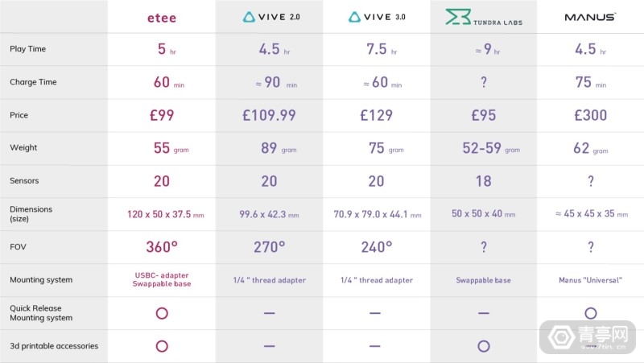Image resolution: width=644 pixels, height=363 pixels.
Task: Click VIVE 2.0 weight value 89 gram
Action: point(279,148)
